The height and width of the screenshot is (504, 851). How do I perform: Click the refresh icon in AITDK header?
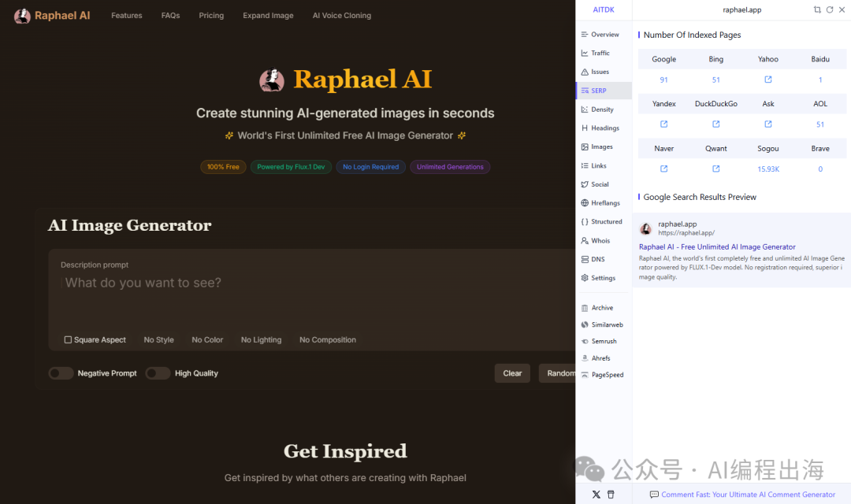pyautogui.click(x=830, y=10)
